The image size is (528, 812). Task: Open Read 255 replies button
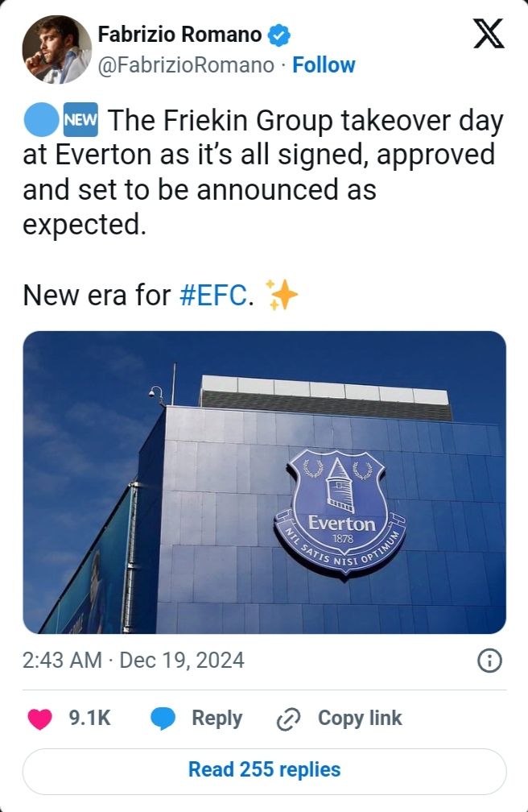(x=264, y=770)
